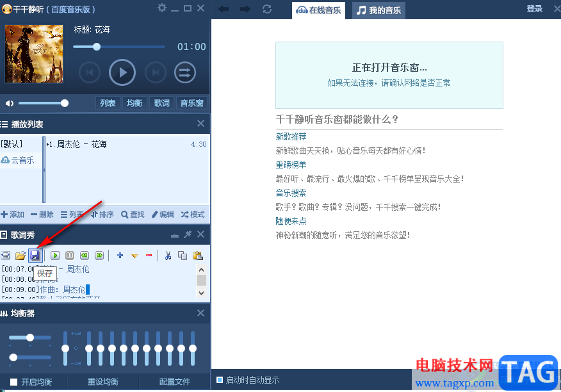Click 重设均衡 reset equalizer button
Screen dimensions: 561x392
click(x=103, y=382)
